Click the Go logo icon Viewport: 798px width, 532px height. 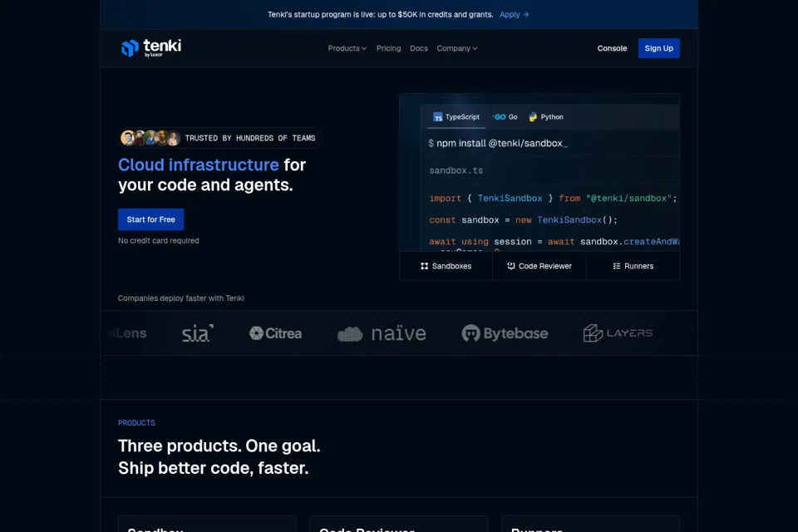pyautogui.click(x=500, y=117)
